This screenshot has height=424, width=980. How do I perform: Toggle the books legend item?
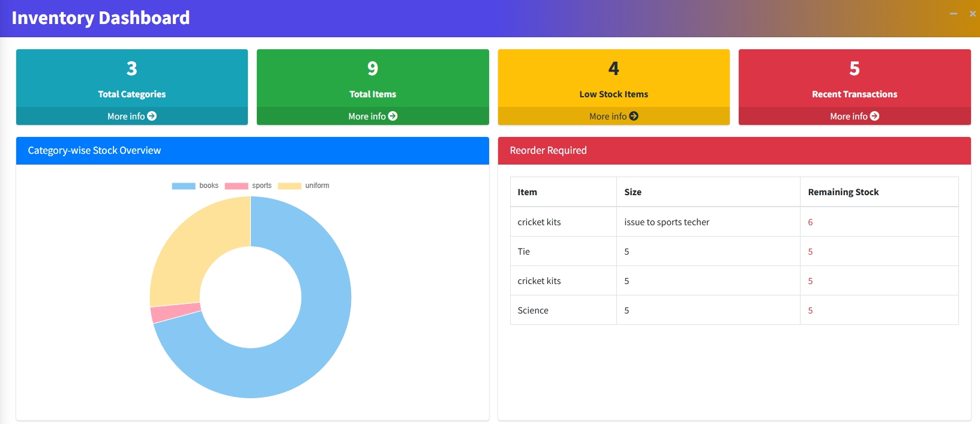[x=195, y=186]
